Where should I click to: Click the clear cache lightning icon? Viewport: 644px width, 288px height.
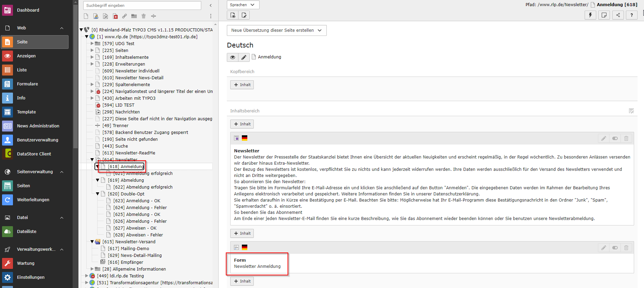pyautogui.click(x=590, y=15)
